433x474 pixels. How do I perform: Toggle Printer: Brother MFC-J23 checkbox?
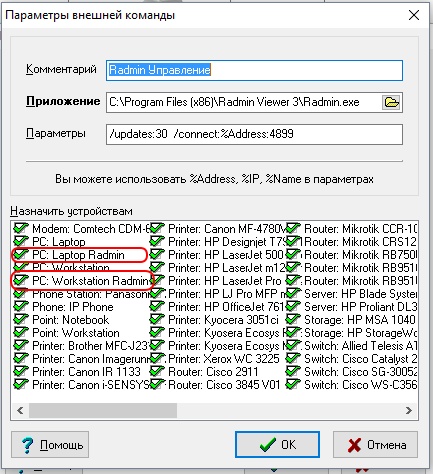[x=21, y=346]
